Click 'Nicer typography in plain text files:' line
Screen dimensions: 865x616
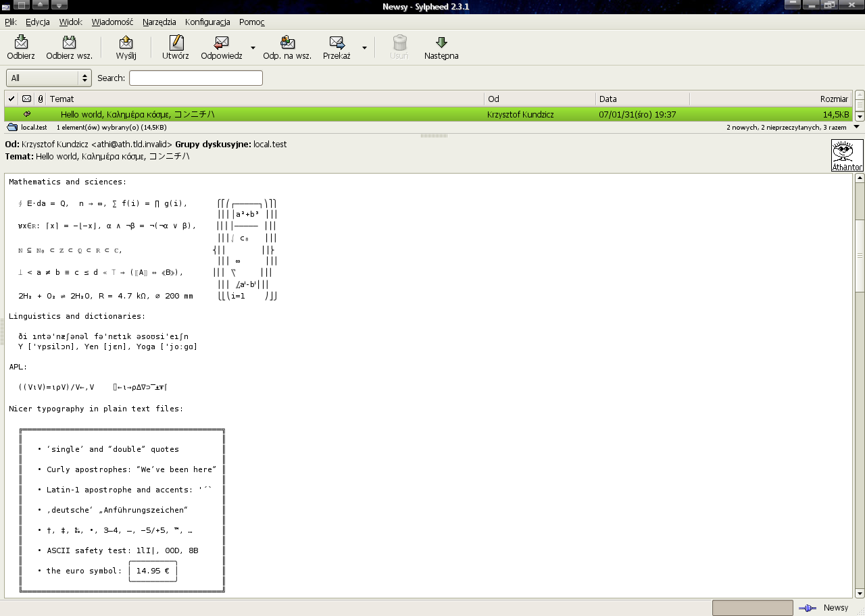(96, 409)
